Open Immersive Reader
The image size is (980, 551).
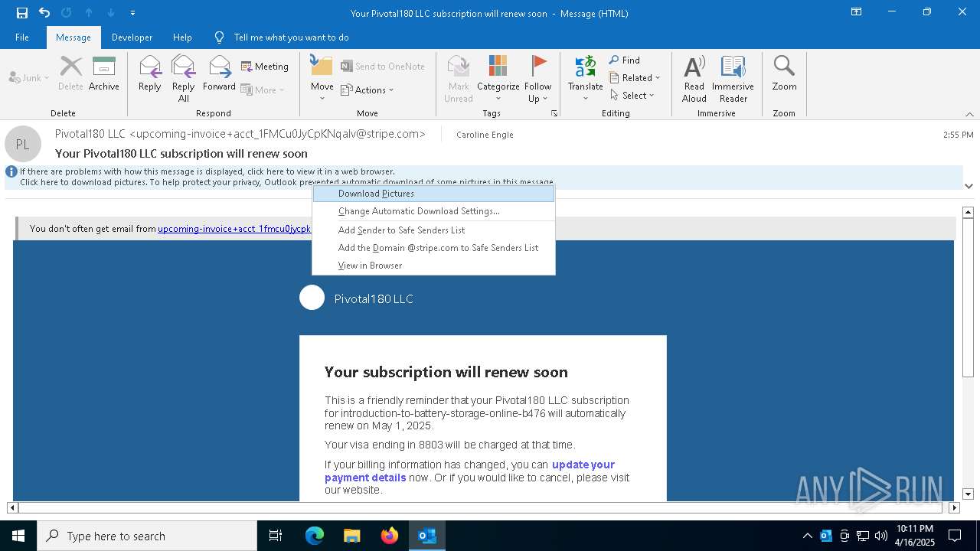point(733,79)
